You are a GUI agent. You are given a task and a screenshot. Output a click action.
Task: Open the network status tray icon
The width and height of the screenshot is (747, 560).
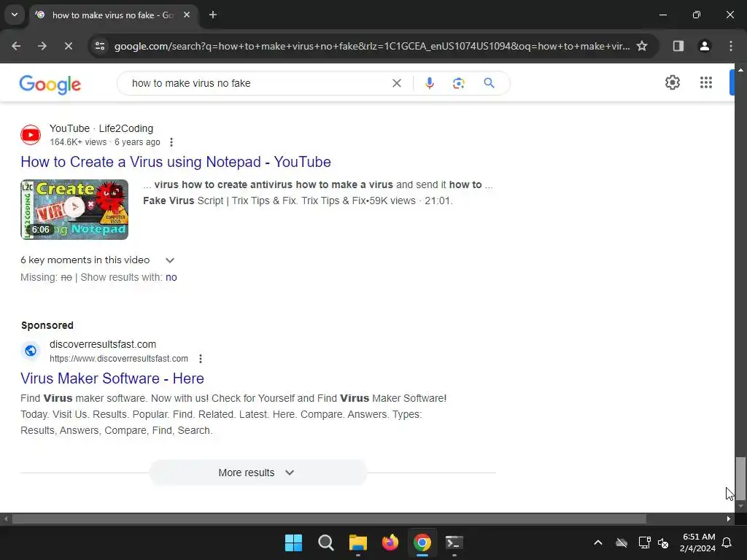[645, 542]
